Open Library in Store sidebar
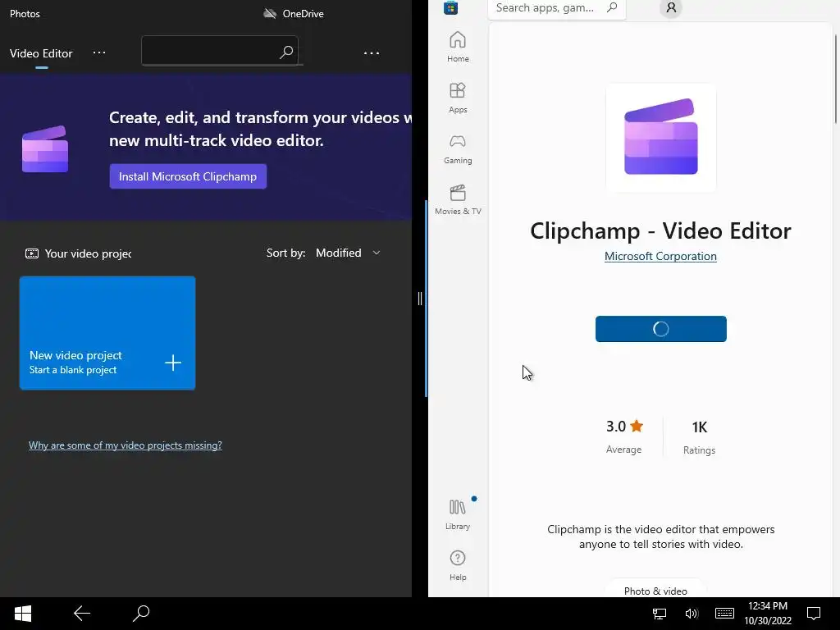The width and height of the screenshot is (840, 630). (x=458, y=515)
